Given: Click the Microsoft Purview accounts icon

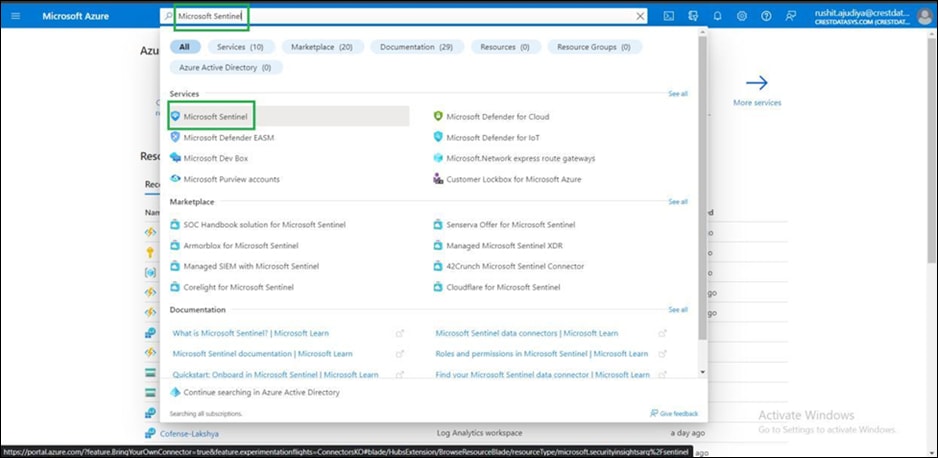Looking at the screenshot, I should click(x=175, y=178).
